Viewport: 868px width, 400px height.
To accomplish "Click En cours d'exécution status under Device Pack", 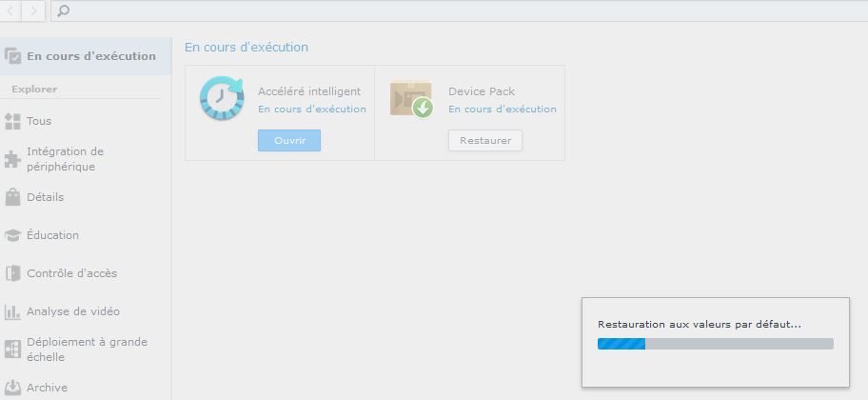I will pyautogui.click(x=503, y=110).
